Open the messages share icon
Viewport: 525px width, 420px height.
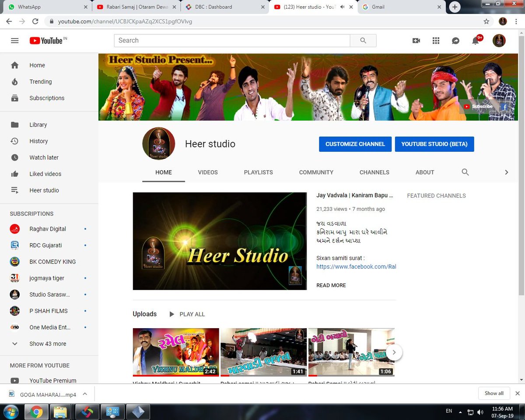pos(455,41)
